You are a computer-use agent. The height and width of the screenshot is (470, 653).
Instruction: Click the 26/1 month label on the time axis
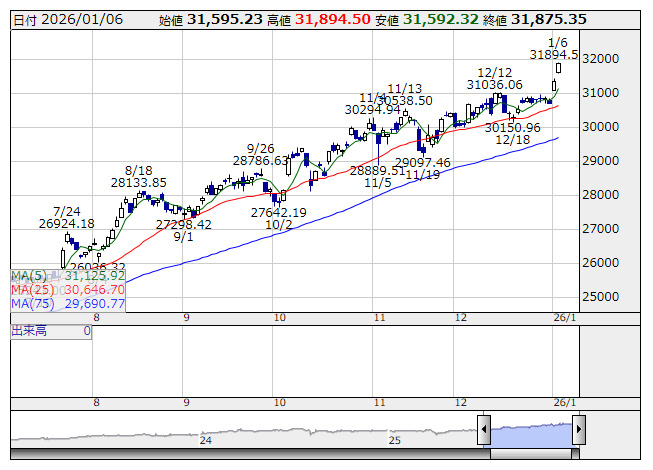click(x=565, y=318)
